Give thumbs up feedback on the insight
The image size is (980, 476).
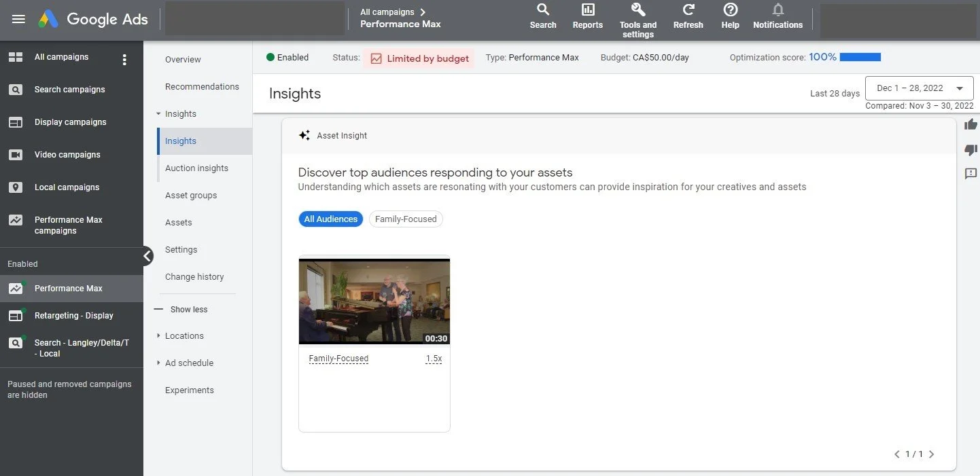[x=970, y=124]
